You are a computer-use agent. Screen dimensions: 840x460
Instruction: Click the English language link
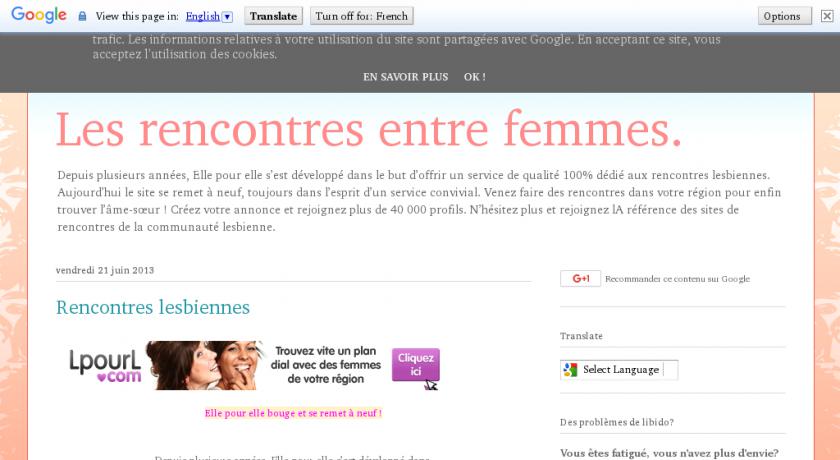click(x=202, y=17)
